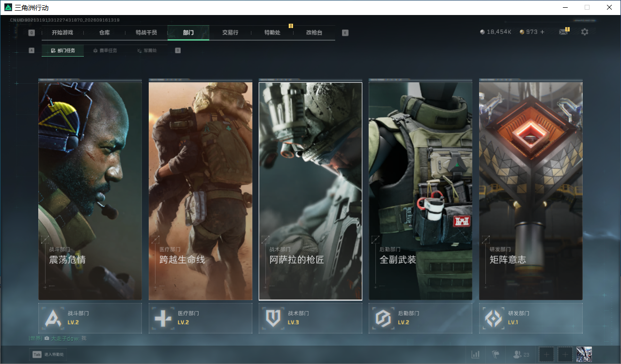
Task: Click the 战斗部门 LV.2 panel
Action: 90,318
